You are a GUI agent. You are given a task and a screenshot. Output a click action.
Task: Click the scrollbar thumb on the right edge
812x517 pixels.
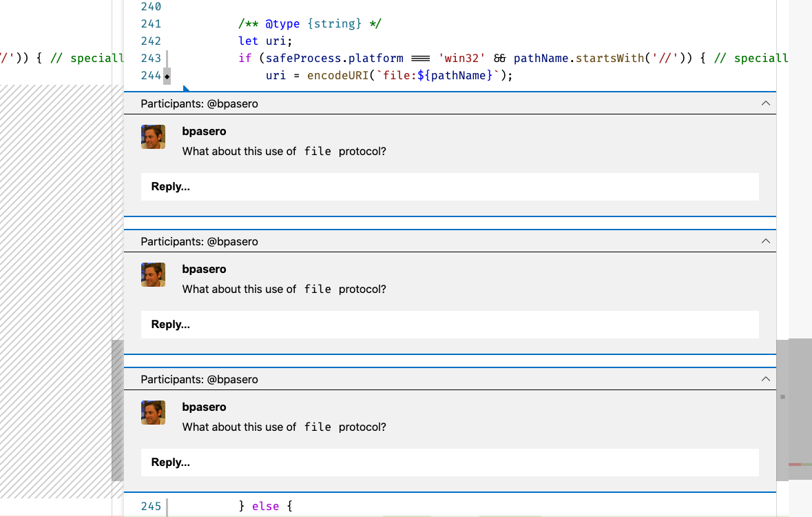782,397
